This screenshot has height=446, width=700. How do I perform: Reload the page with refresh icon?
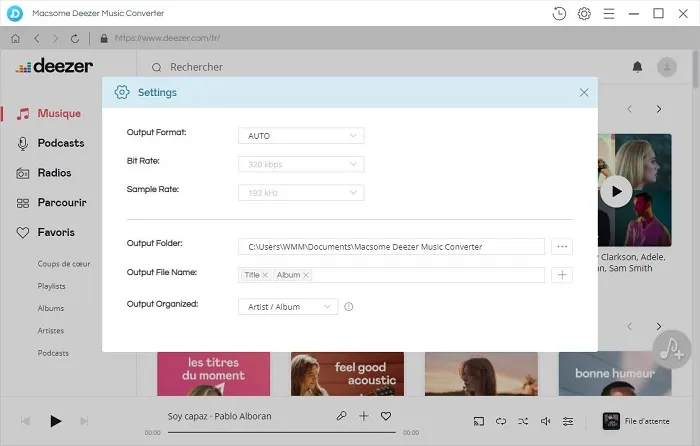tap(75, 38)
